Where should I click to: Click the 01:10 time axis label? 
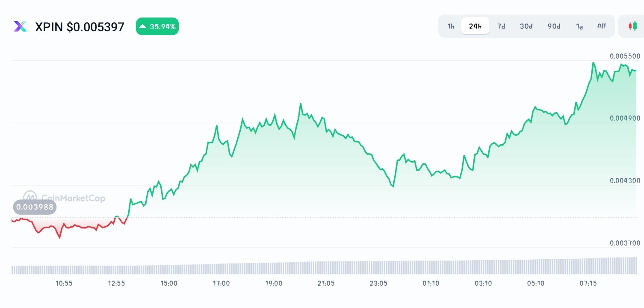431,283
